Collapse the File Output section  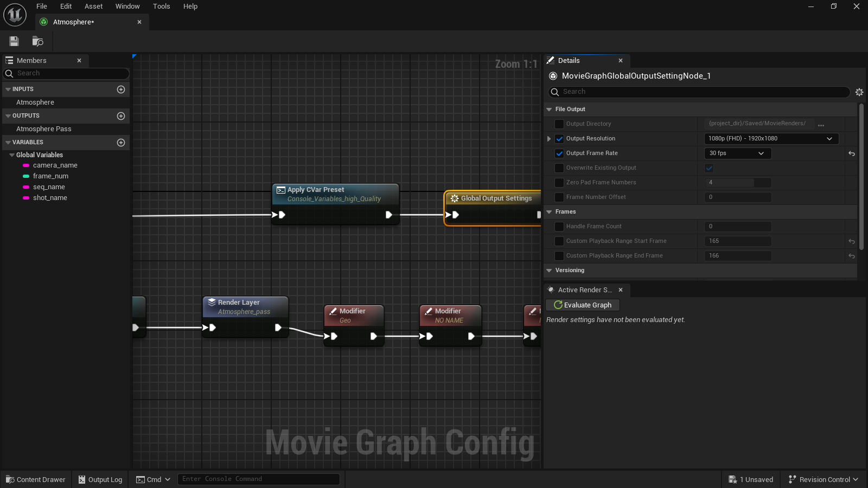coord(549,110)
